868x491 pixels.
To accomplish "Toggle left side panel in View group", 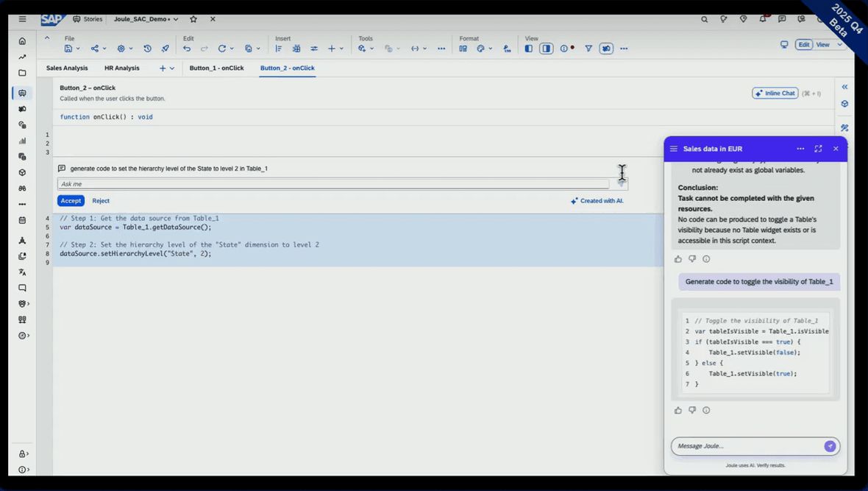I will [x=529, y=49].
